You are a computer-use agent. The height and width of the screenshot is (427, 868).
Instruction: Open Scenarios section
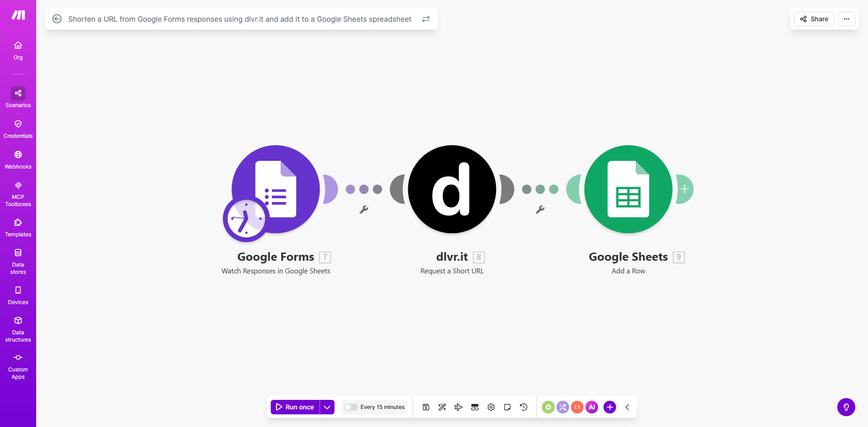(x=18, y=98)
